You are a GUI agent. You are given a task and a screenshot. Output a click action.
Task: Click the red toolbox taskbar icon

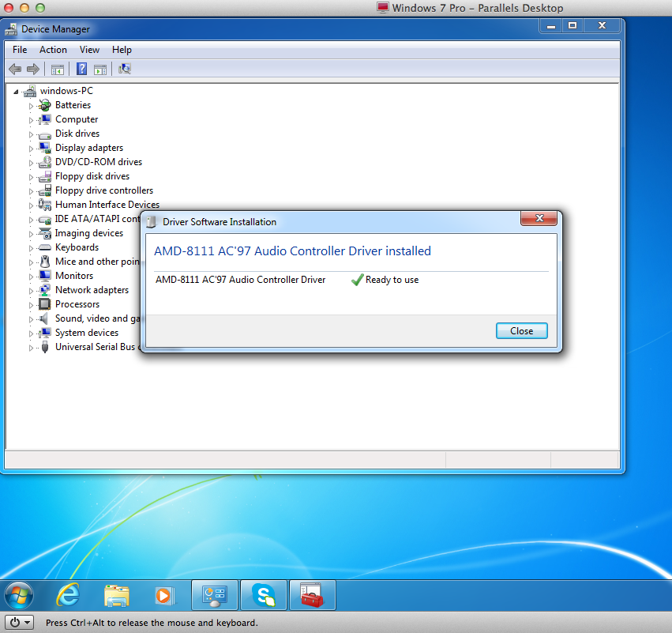(313, 595)
